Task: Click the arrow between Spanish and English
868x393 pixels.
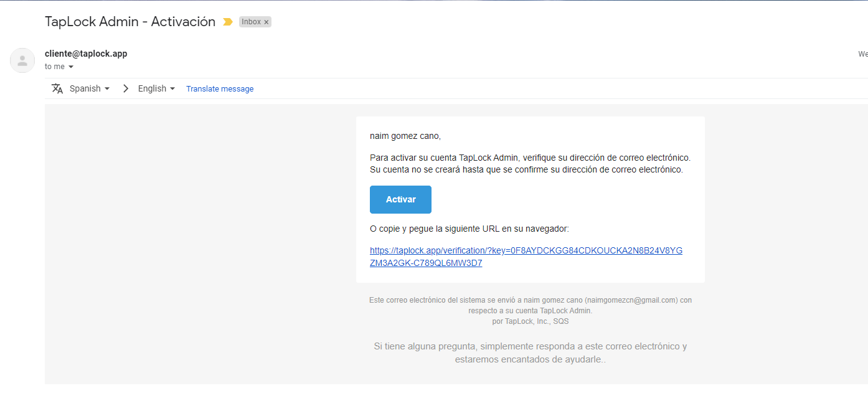Action: coord(126,88)
